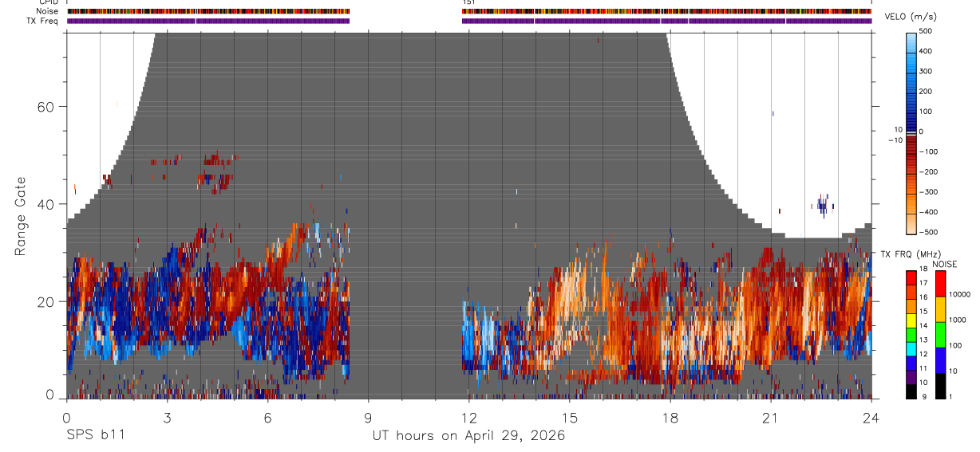980x452 pixels.
Task: Click the "151" CPID value
Action: pos(468,2)
